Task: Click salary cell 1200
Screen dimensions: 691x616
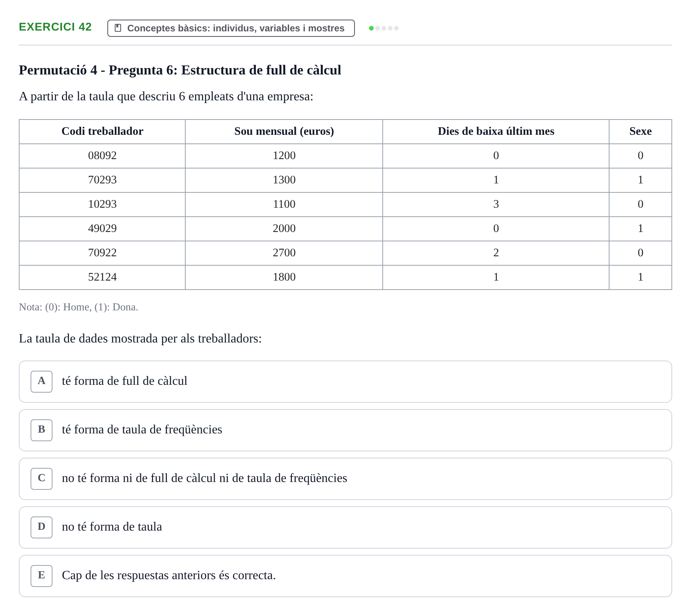Action: pos(284,156)
